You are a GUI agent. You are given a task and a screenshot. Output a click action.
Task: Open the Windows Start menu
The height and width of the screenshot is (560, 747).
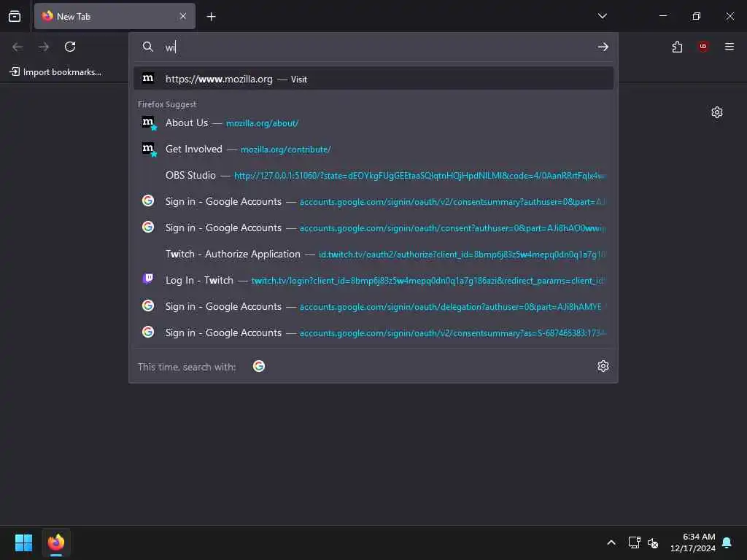23,542
